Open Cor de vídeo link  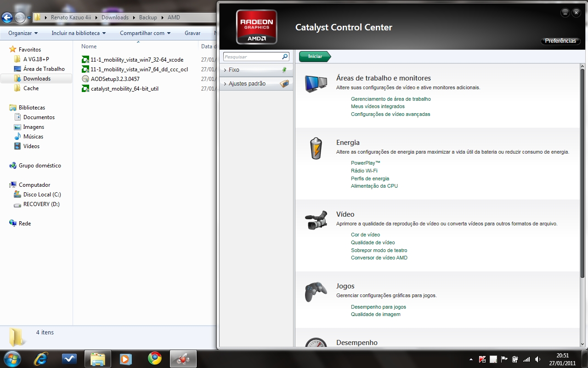pyautogui.click(x=365, y=235)
